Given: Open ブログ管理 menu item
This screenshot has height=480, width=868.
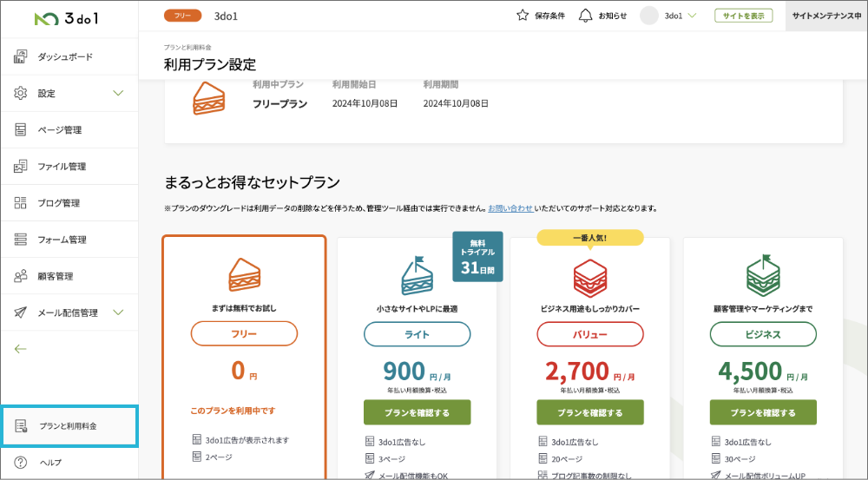Looking at the screenshot, I should pyautogui.click(x=69, y=202).
